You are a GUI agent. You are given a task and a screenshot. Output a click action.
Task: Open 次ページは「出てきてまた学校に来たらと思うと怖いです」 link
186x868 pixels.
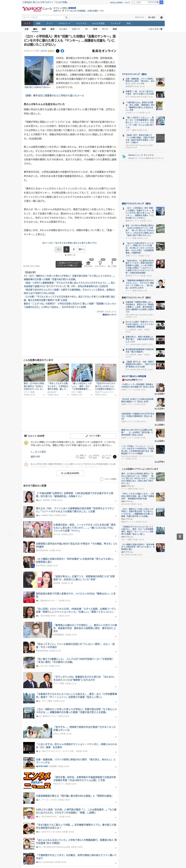click(70, 243)
